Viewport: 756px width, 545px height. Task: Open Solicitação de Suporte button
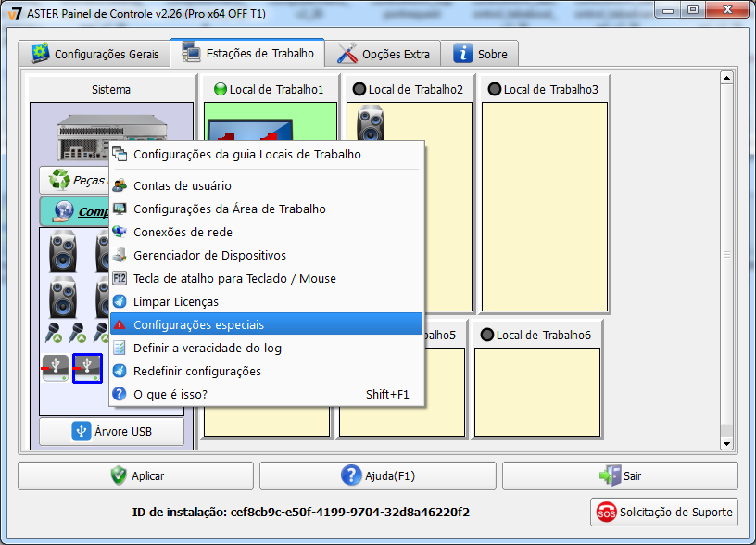664,513
